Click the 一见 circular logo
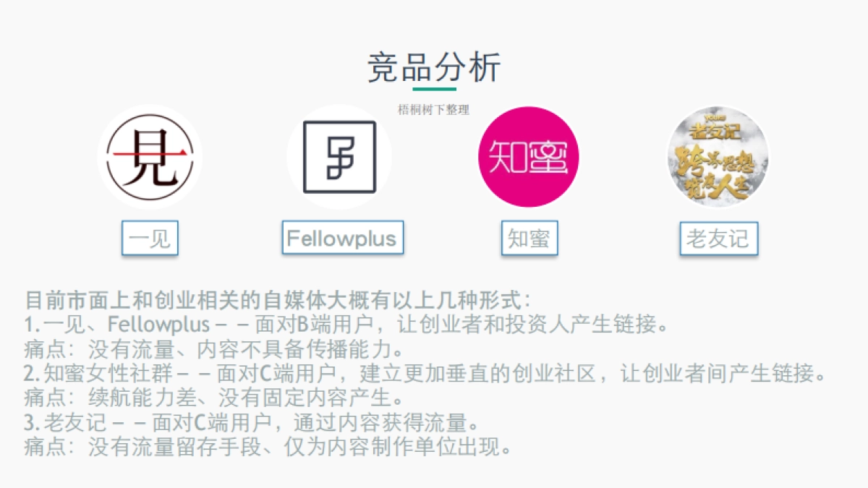The image size is (868, 488). (149, 157)
